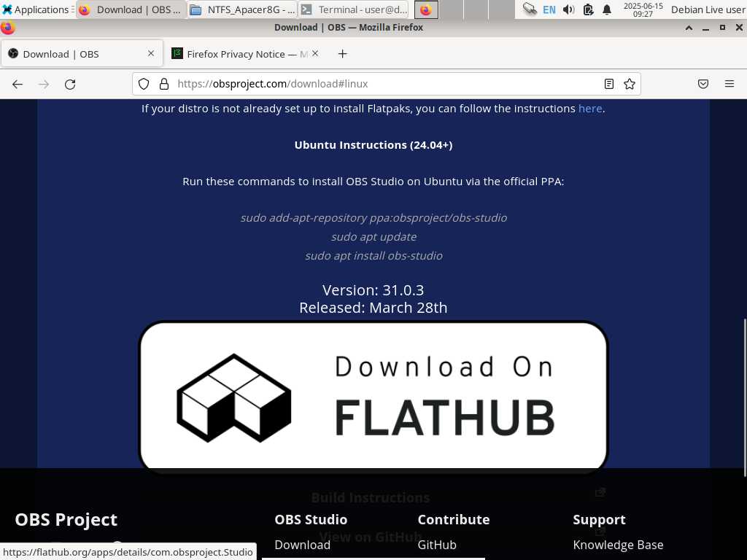Open the tracking protection shield icon

(x=144, y=85)
